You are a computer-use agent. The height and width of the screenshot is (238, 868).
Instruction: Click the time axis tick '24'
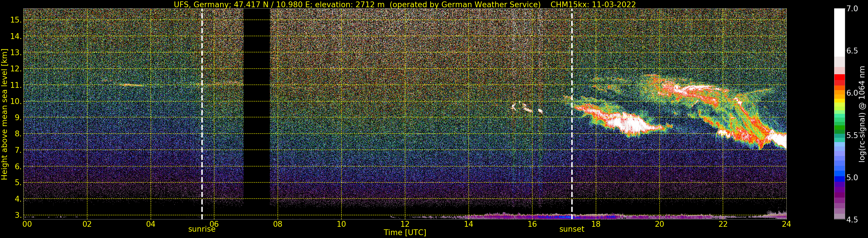click(786, 224)
